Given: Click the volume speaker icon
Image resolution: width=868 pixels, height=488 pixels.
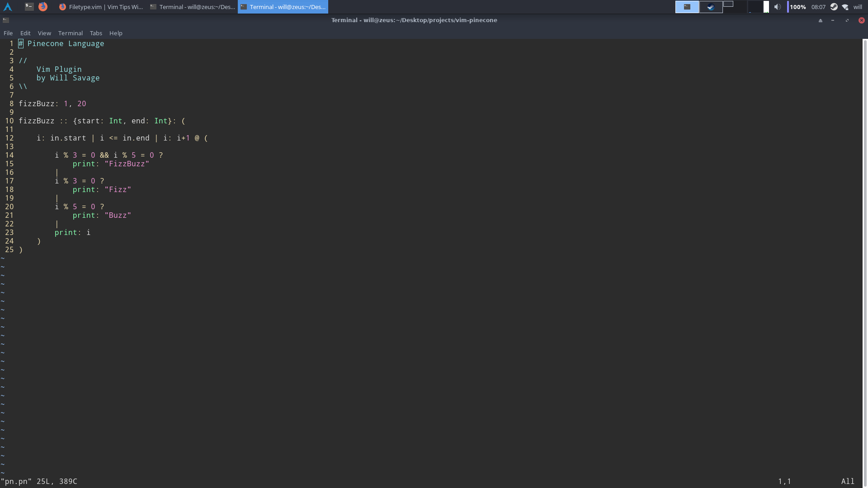Looking at the screenshot, I should (x=777, y=7).
